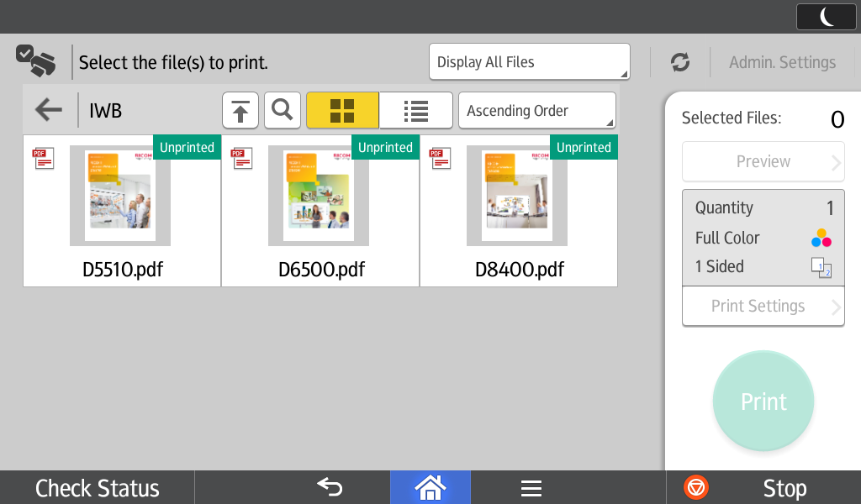
Task: Enable energy saver moon mode
Action: (826, 17)
